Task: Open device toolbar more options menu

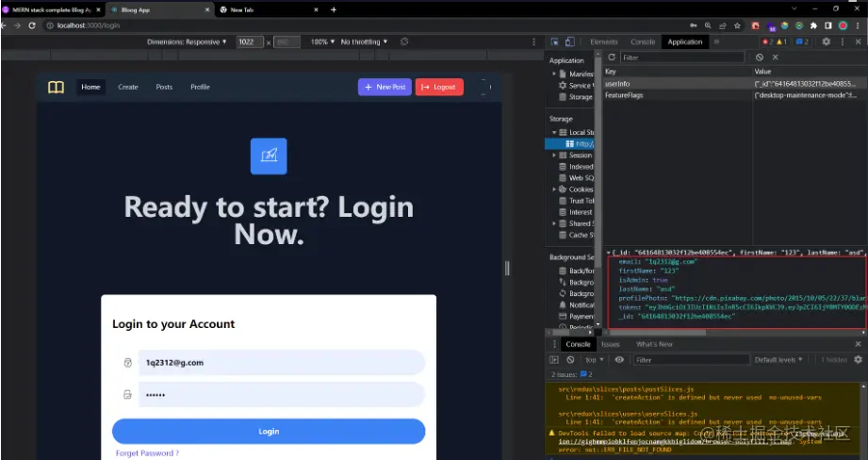Action: point(533,42)
